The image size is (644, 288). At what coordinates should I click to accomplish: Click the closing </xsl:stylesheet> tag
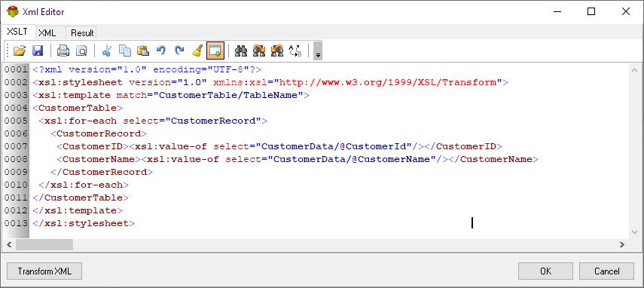(84, 223)
